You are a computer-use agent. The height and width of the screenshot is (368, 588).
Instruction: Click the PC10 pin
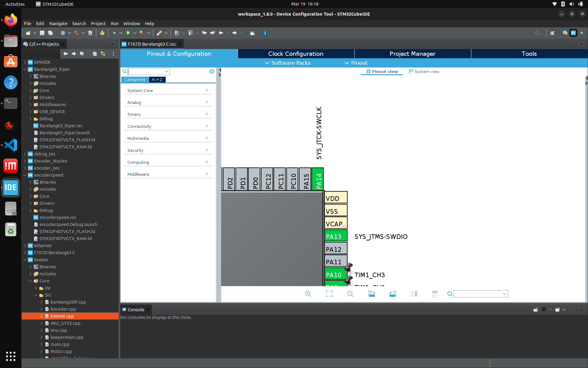point(292,179)
